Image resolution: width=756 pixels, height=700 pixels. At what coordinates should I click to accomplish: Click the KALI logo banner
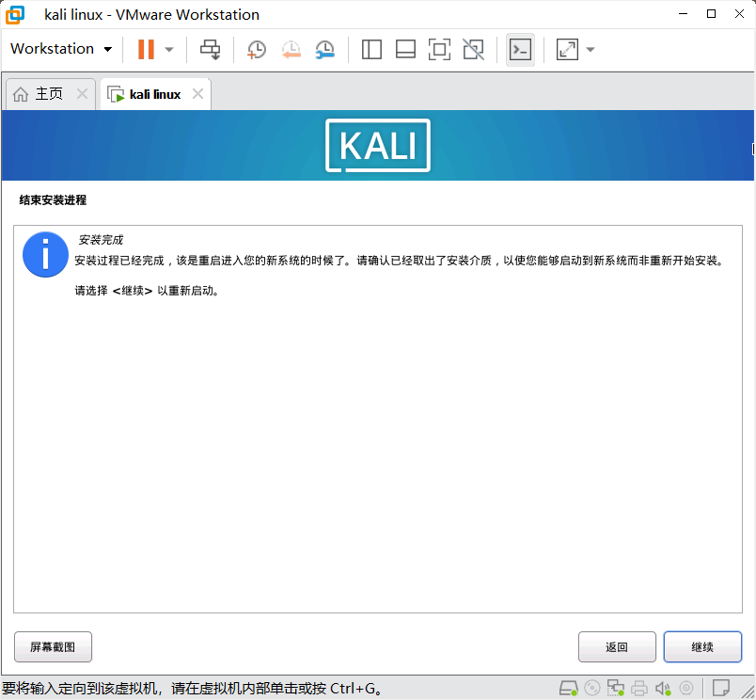tap(378, 145)
